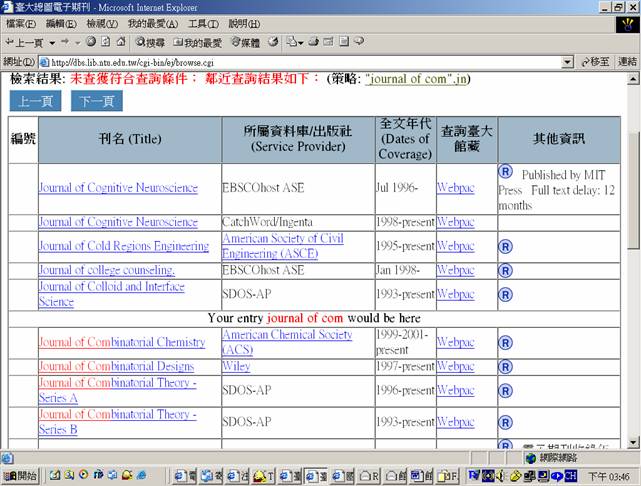The height and width of the screenshot is (486, 641).
Task: Click R icon in Combinatorial Chemistry row
Action: click(x=505, y=343)
